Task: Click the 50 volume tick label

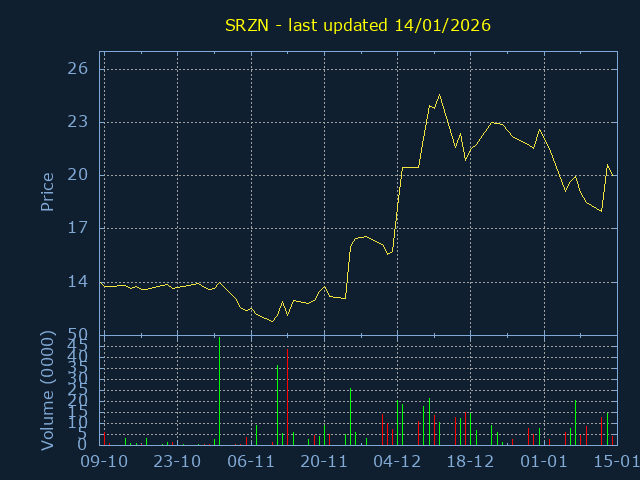Action: (78, 334)
